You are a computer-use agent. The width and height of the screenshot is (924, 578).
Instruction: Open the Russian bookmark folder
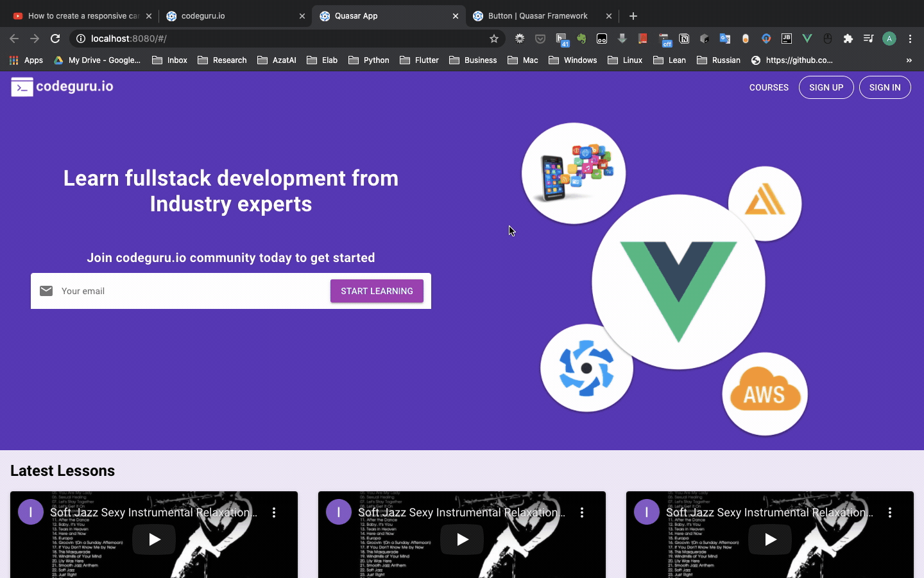(x=719, y=60)
